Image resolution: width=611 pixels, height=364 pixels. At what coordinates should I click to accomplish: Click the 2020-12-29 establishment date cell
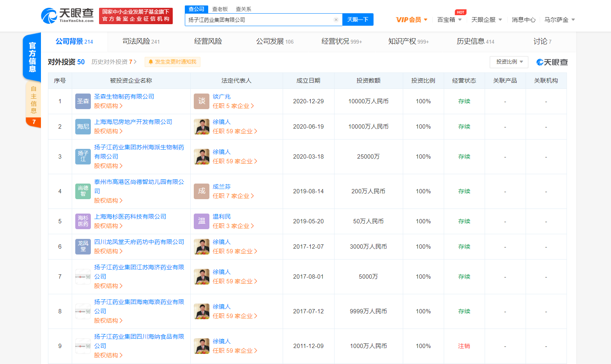coord(308,101)
